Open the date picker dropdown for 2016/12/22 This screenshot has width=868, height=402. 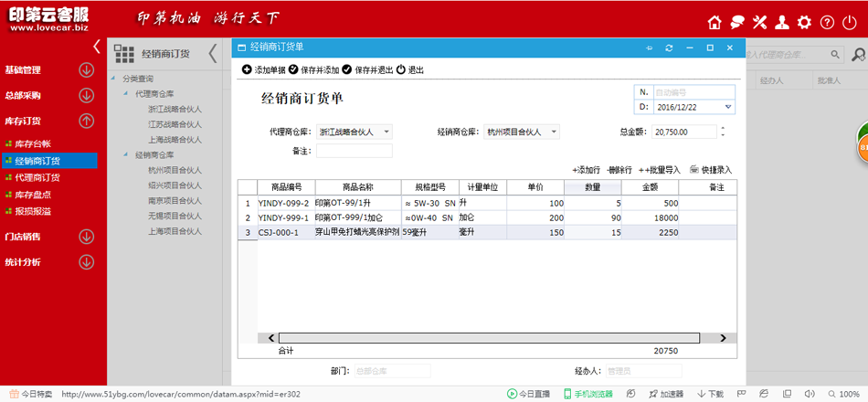pos(728,108)
